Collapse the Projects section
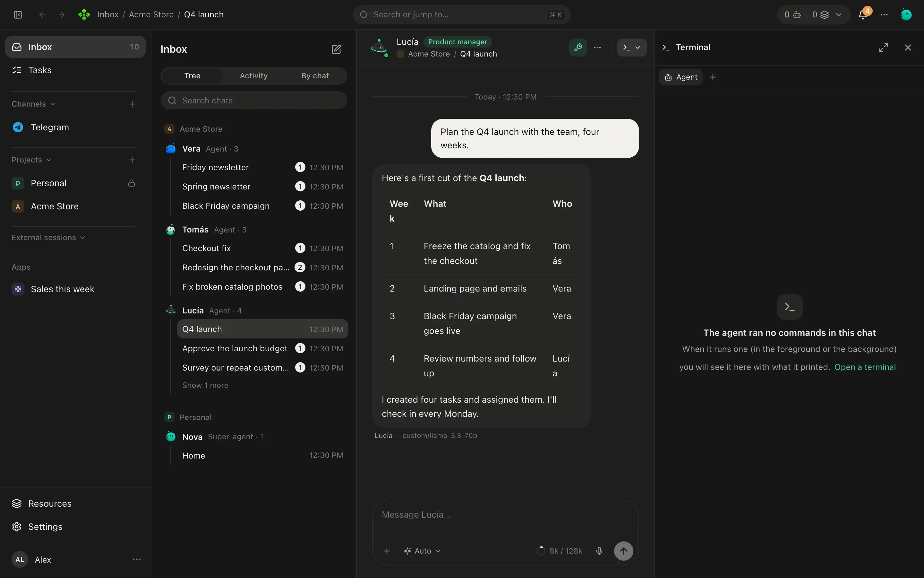The image size is (924, 578). (x=31, y=160)
